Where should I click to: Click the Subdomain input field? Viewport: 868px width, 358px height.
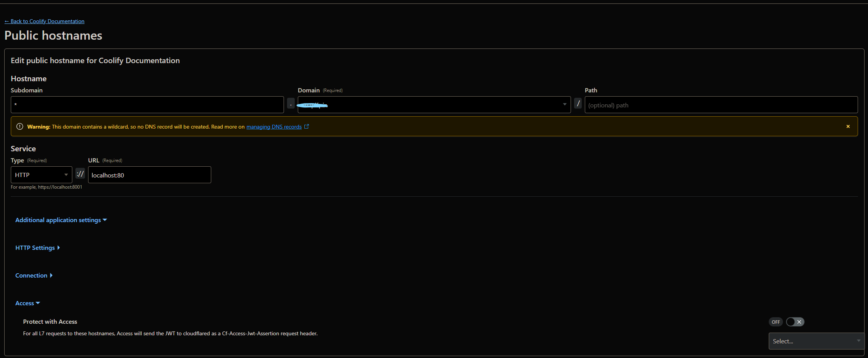147,105
